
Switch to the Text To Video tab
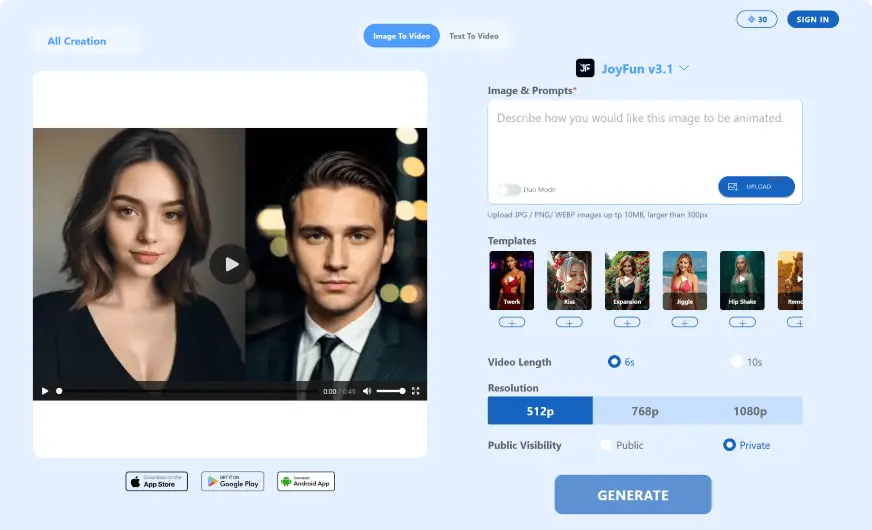[473, 36]
